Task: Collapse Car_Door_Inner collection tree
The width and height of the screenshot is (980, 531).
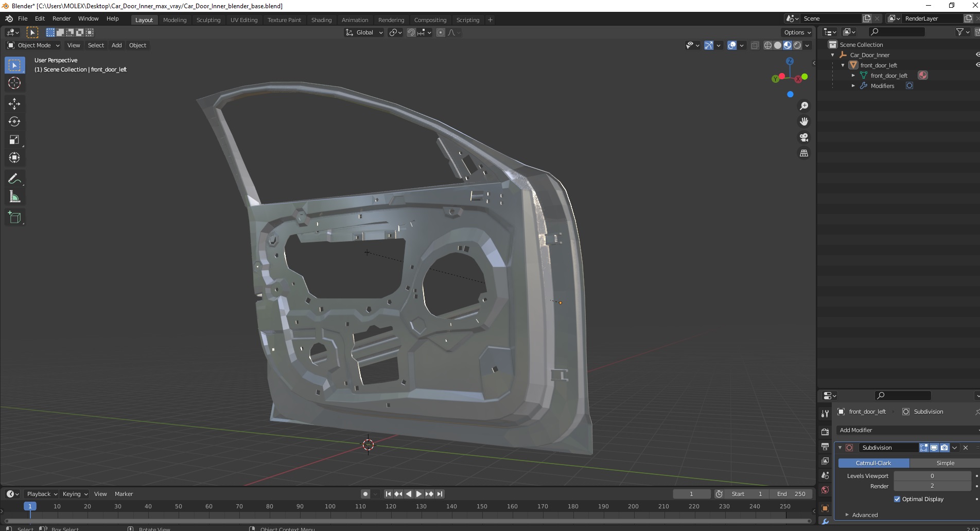Action: pyautogui.click(x=833, y=55)
